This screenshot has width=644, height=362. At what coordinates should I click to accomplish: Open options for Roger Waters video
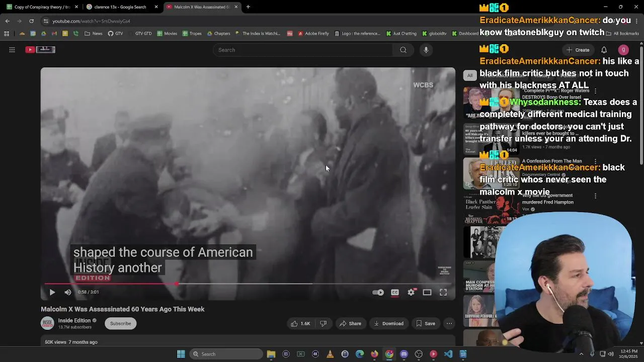click(x=596, y=91)
